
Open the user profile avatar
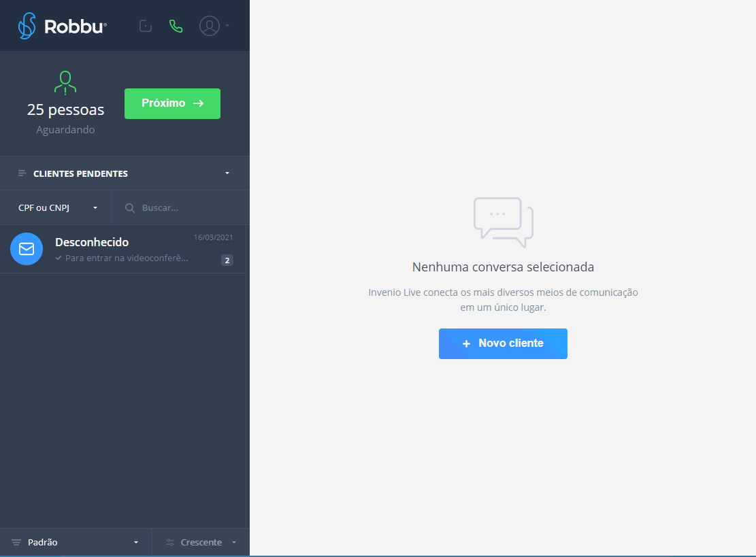(x=209, y=26)
